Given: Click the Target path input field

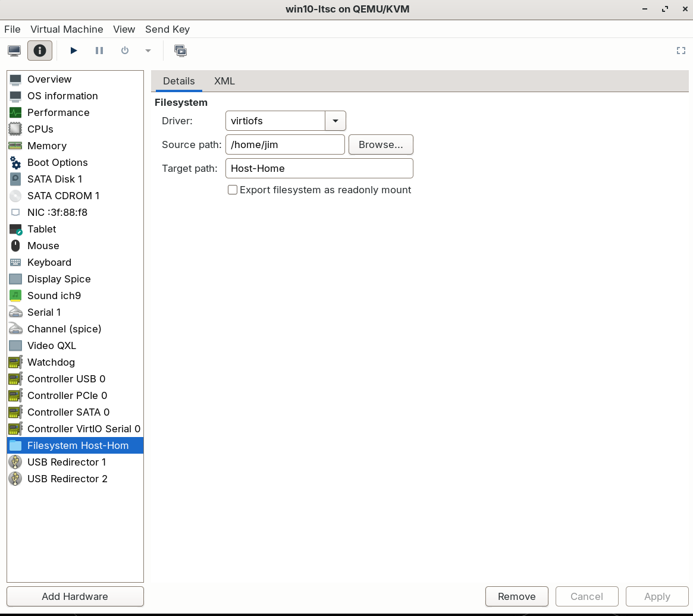Looking at the screenshot, I should [x=319, y=168].
